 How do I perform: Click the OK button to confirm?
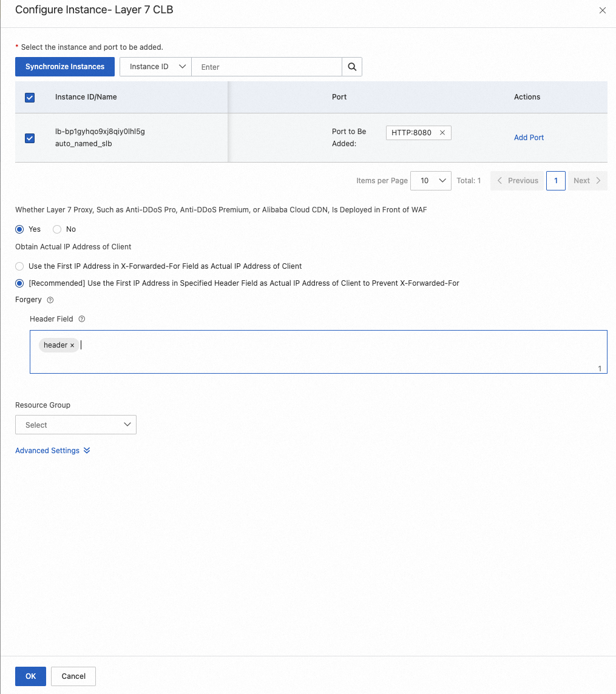[30, 676]
